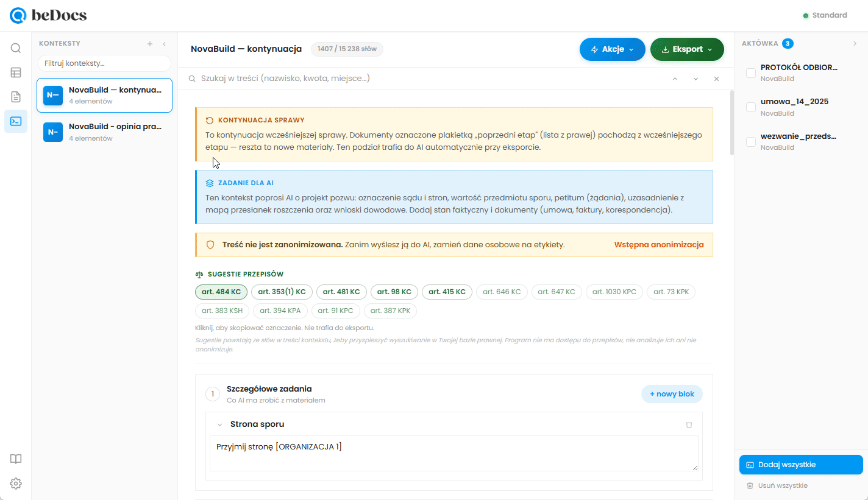Check the umowa_14_2025 checkbox

[x=751, y=107]
